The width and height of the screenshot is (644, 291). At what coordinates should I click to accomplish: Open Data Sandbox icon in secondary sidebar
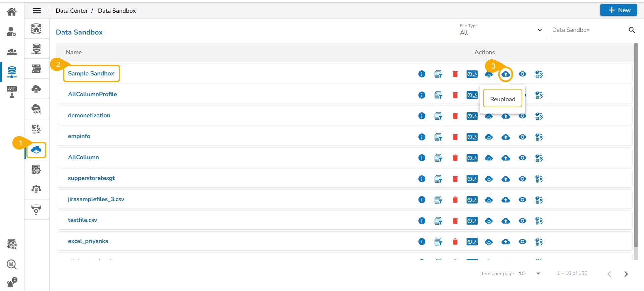pyautogui.click(x=36, y=150)
